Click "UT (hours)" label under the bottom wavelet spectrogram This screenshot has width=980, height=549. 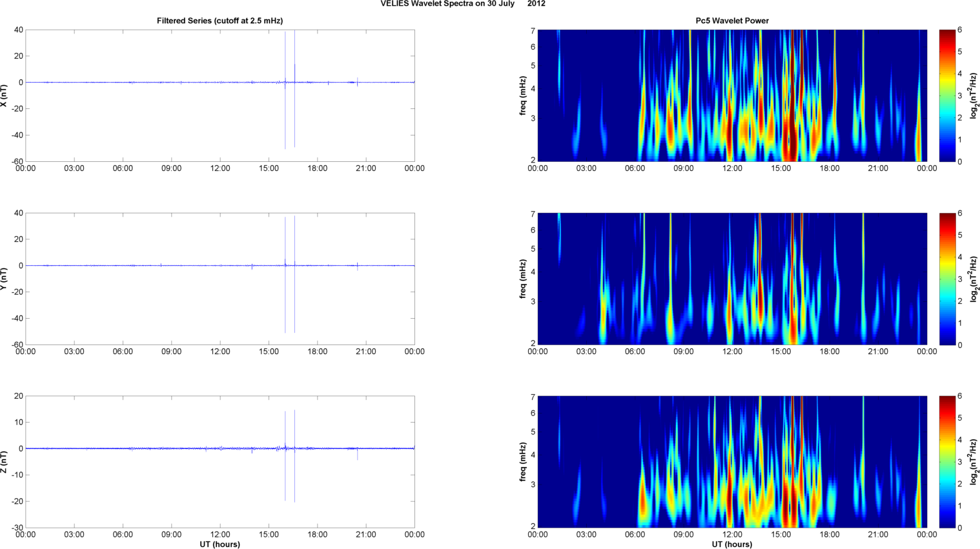tap(732, 544)
